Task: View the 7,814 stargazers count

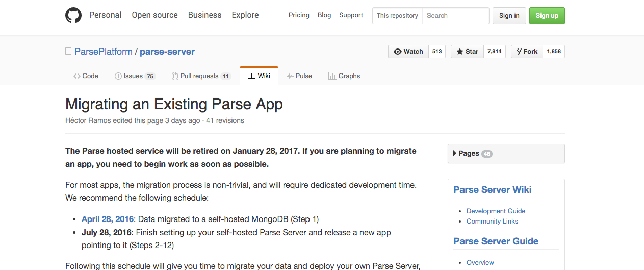Action: pos(495,52)
